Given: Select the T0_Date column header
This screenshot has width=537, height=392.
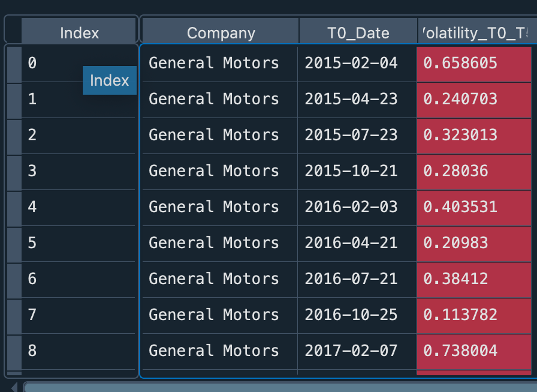Looking at the screenshot, I should point(358,33).
